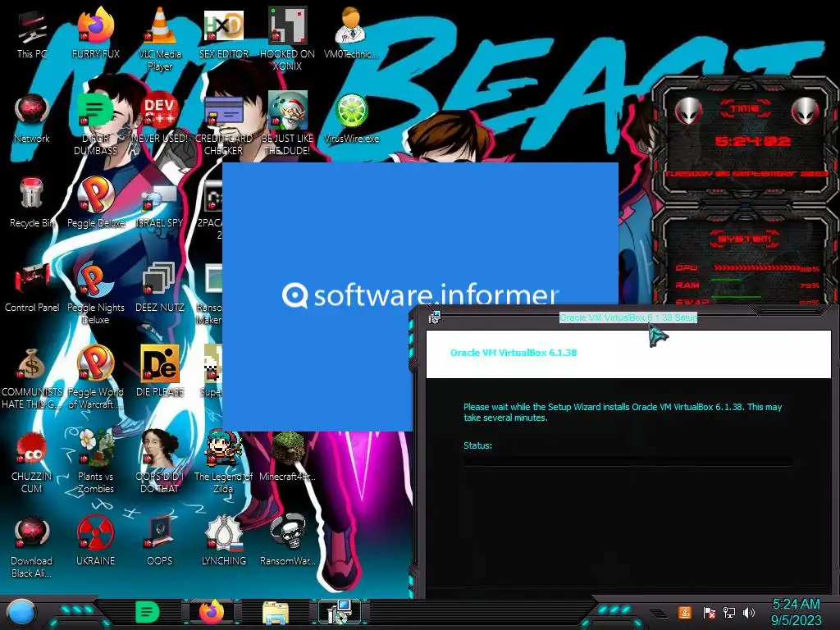Open the Minecraft4Fr... grass block icon

point(287,456)
